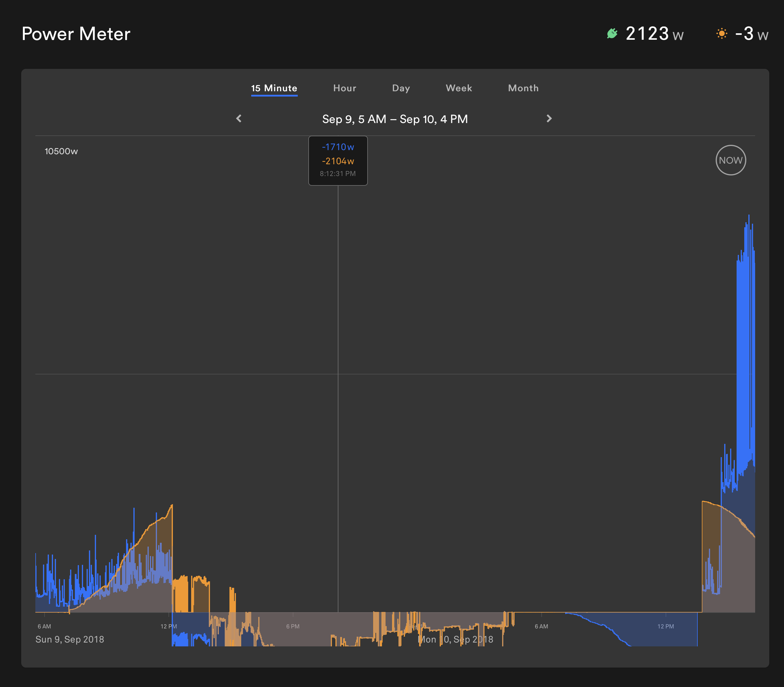Screen dimensions: 784x687
Task: Click the Sun 9, Sep 2018 date label
Action: [x=70, y=639]
